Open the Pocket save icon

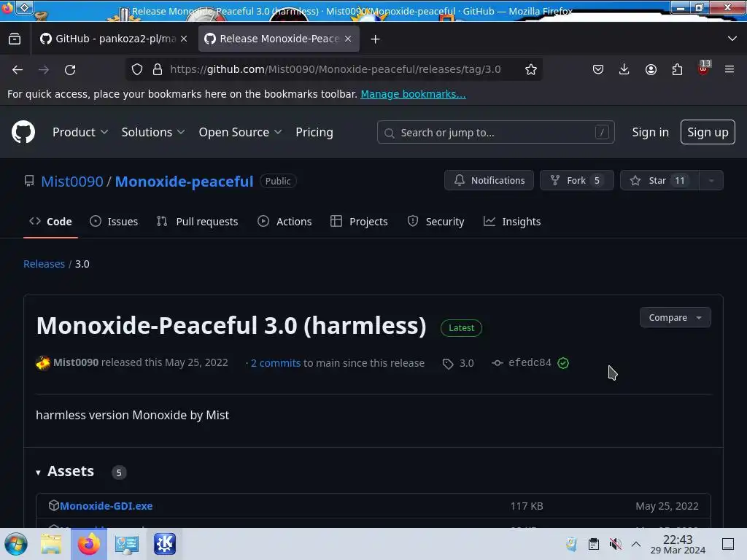tap(598, 69)
